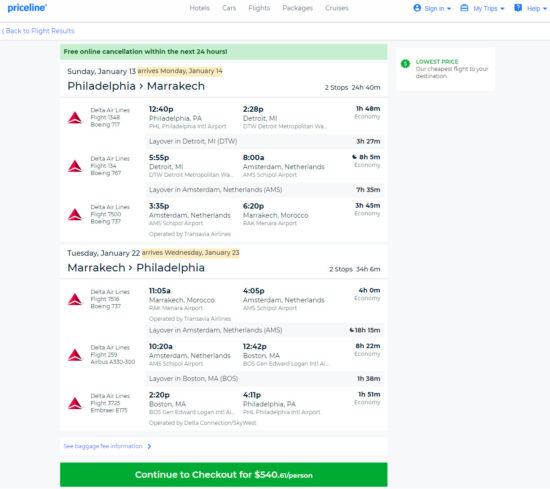Click the LOWEST PRICE label
Viewport: 550px width, 489px height.
437,61
